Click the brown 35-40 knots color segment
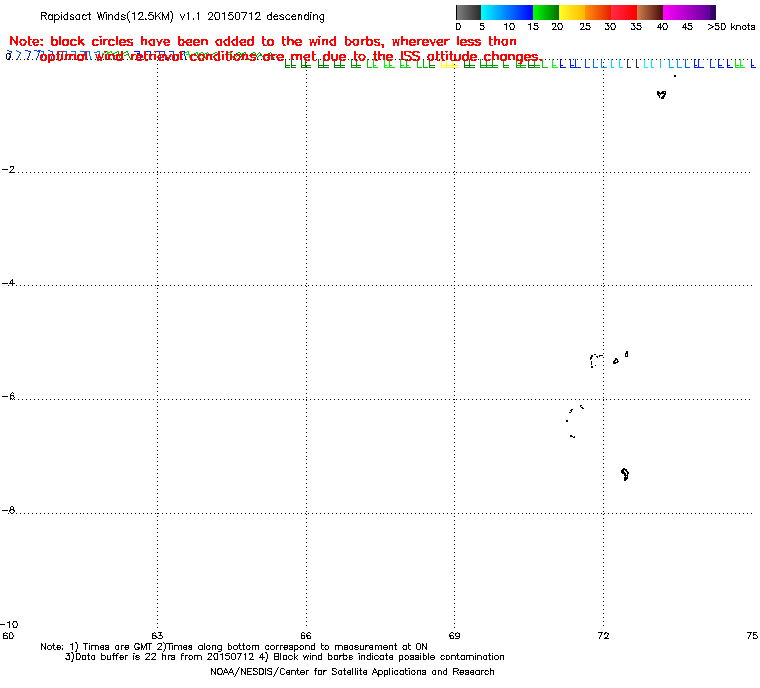 click(x=650, y=12)
